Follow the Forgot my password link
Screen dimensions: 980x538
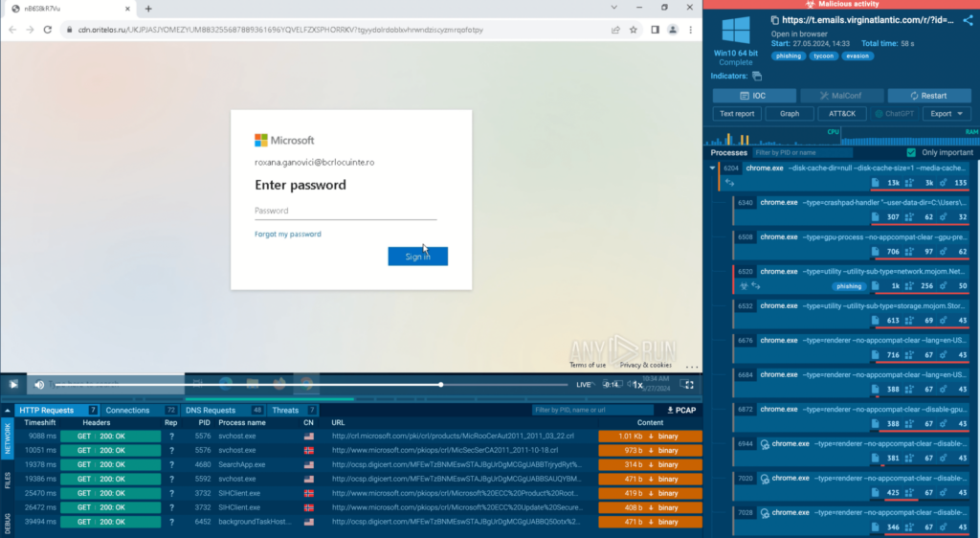(x=287, y=234)
